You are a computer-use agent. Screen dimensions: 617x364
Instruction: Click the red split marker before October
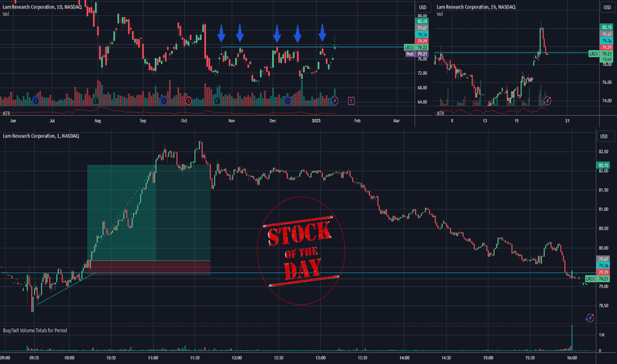click(189, 101)
